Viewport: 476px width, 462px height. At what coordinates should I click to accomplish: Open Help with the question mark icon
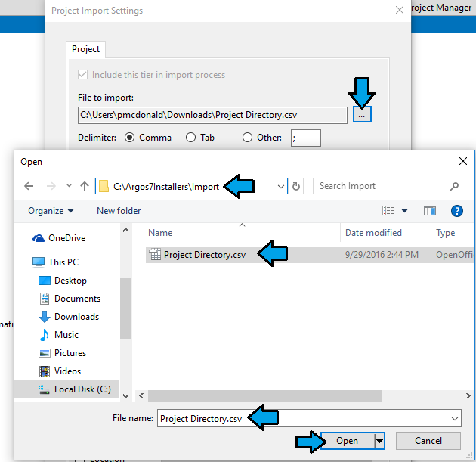pos(457,211)
